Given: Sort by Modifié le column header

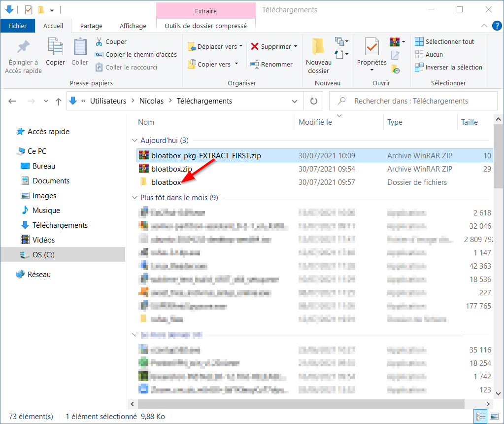Looking at the screenshot, I should pos(315,122).
